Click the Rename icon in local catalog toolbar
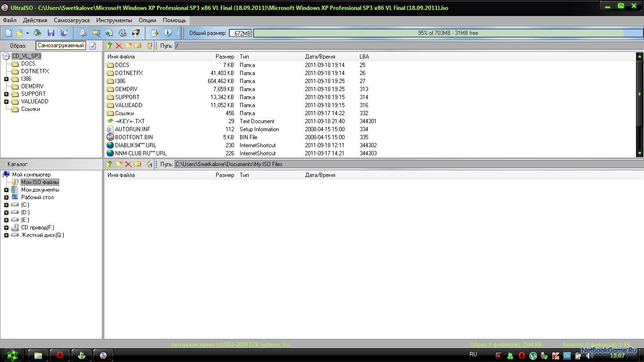 (138, 164)
